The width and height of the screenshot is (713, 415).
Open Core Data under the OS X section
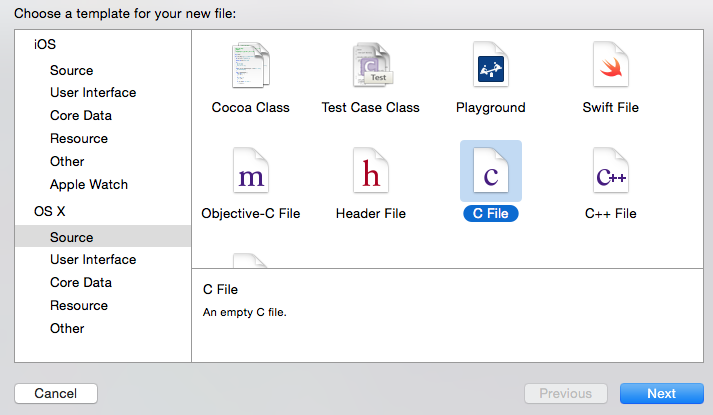click(80, 283)
